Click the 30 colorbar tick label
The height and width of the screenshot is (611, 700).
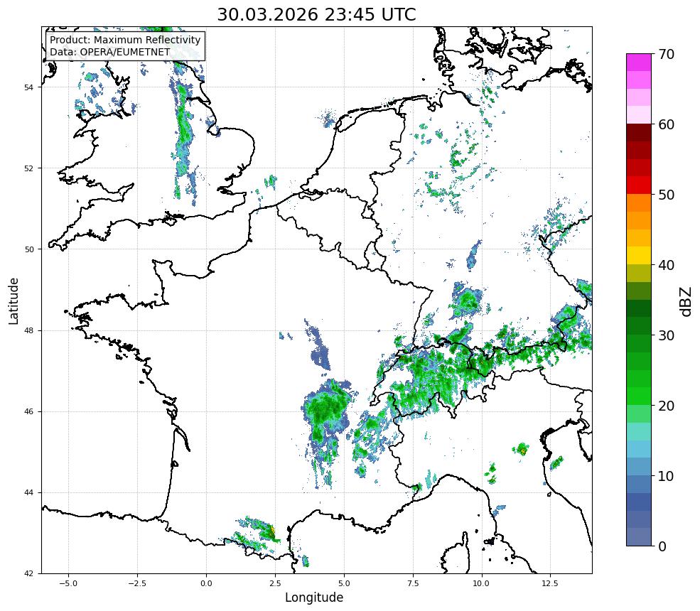666,335
